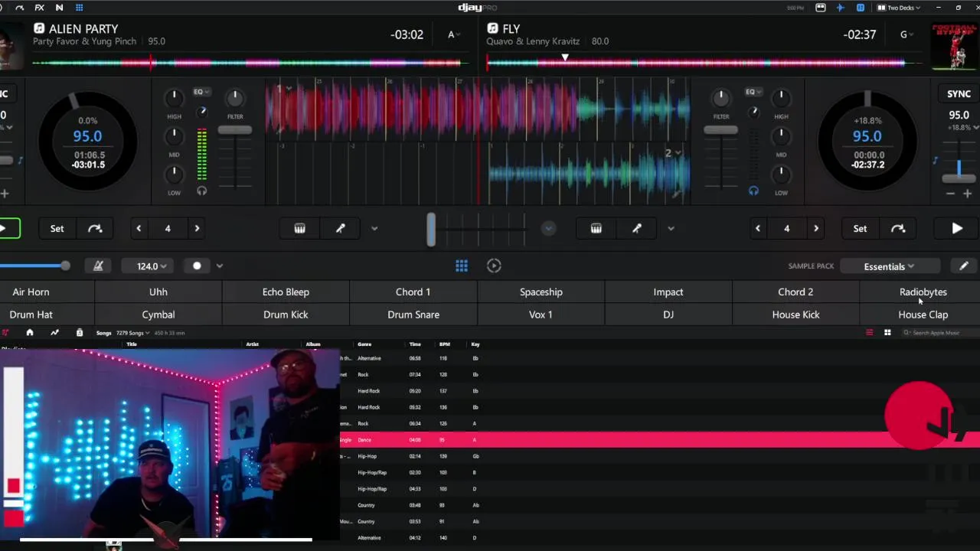Open right deck mixer tools icon
Viewport: 980px width, 551px height.
pyautogui.click(x=596, y=228)
